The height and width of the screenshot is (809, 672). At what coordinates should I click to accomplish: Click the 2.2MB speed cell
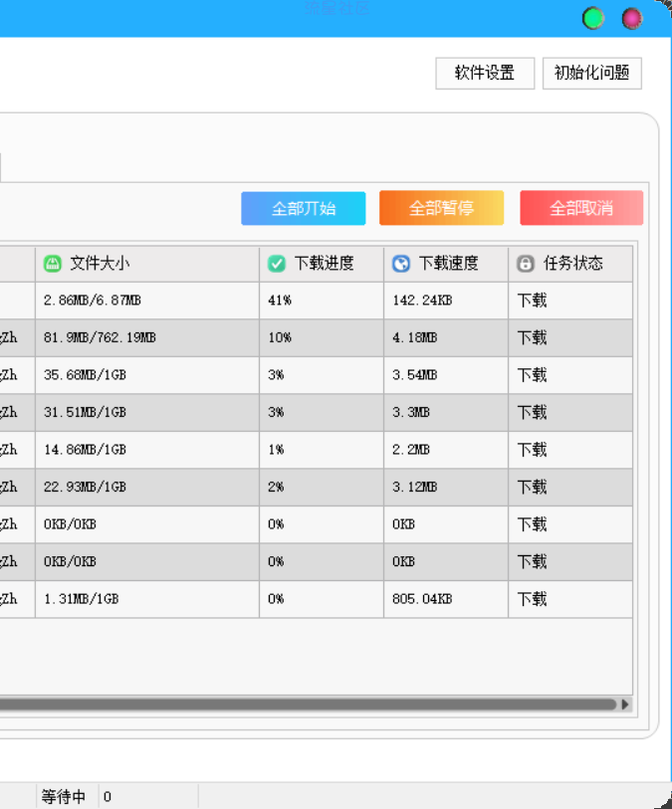[x=446, y=450]
